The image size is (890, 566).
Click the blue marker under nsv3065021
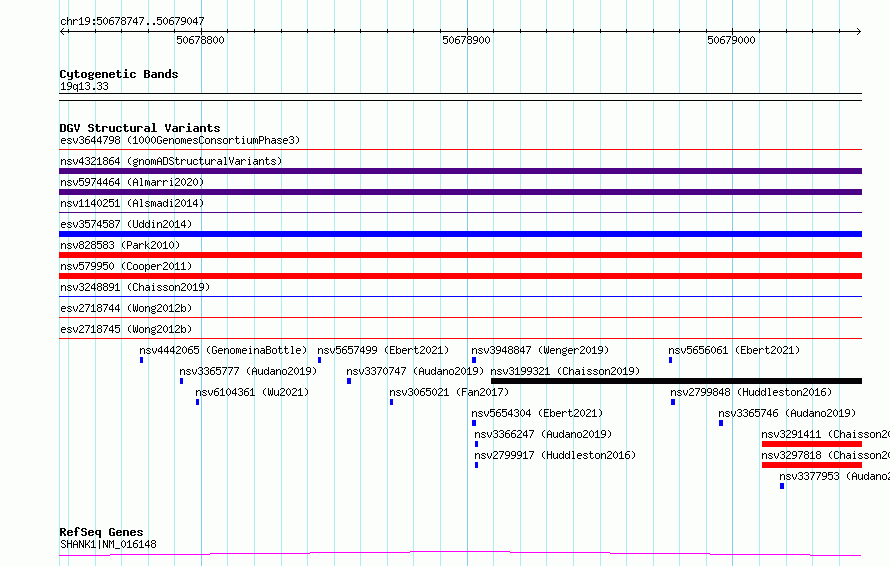tap(392, 402)
